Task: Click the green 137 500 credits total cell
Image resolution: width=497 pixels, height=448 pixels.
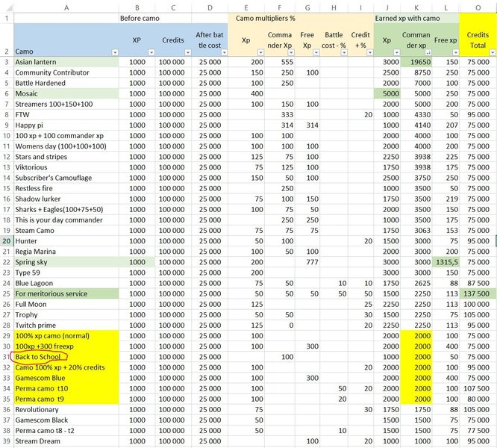Action: [478, 294]
